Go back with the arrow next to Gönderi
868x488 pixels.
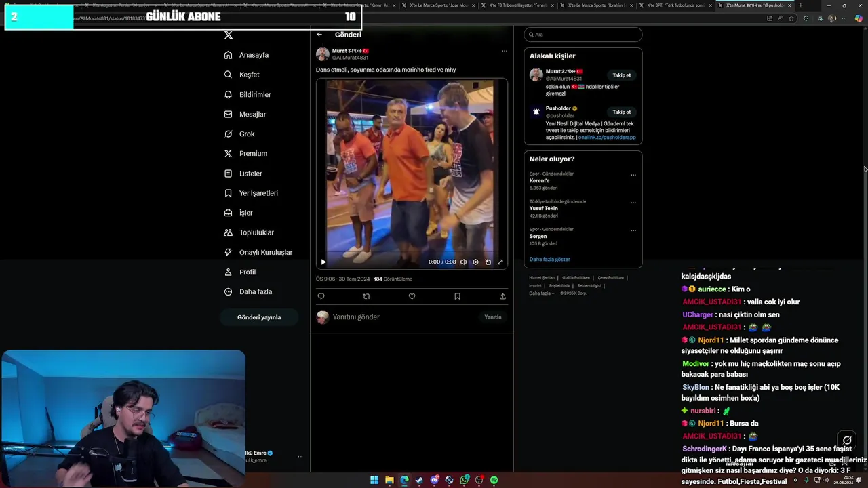[319, 35]
